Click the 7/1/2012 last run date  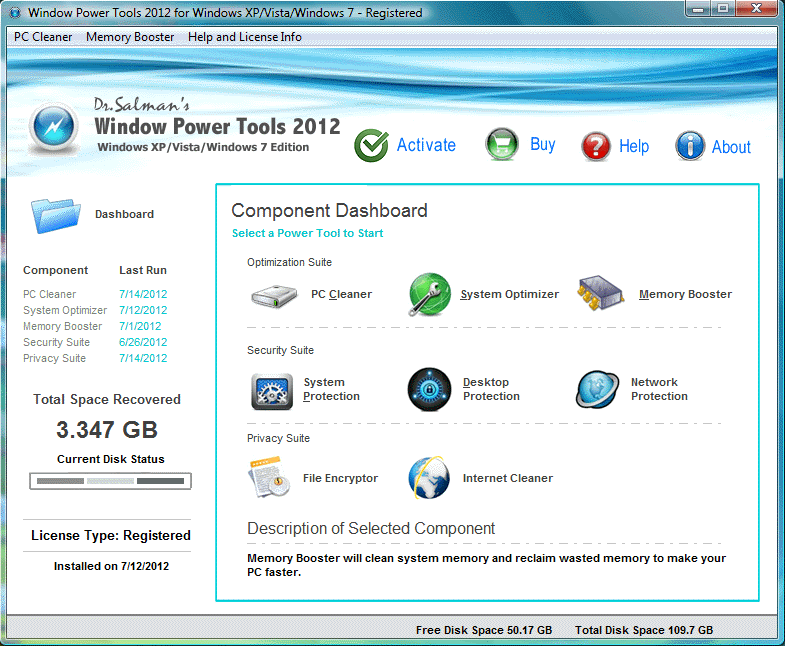click(140, 327)
